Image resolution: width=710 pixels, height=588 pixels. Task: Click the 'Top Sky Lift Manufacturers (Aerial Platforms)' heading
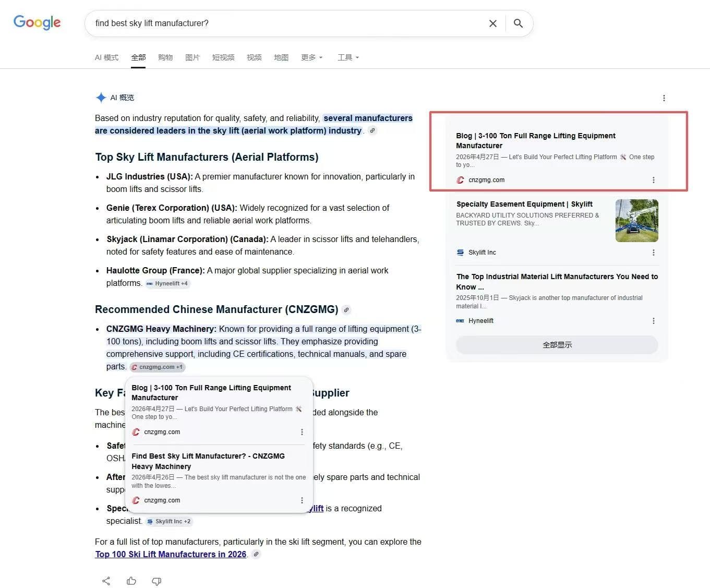pyautogui.click(x=207, y=157)
